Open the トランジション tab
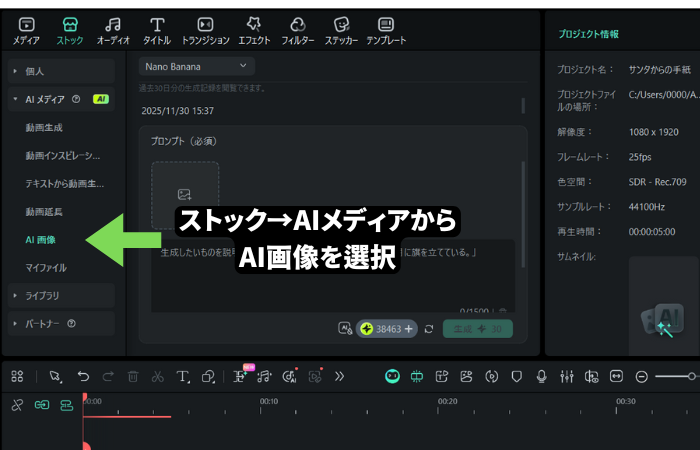 [205, 31]
